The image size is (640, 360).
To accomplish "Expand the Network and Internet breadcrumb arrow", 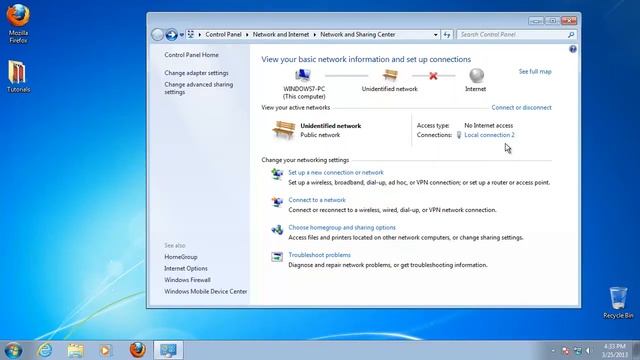I will (315, 35).
